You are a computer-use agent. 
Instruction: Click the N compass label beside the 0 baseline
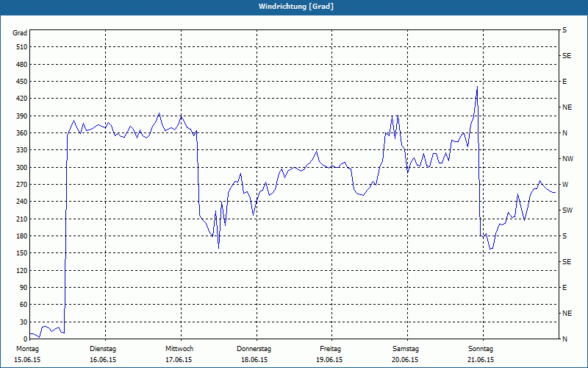pyautogui.click(x=564, y=339)
